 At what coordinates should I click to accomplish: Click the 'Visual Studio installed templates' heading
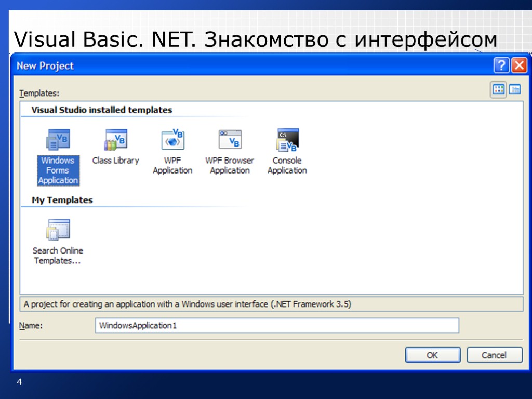(x=102, y=110)
